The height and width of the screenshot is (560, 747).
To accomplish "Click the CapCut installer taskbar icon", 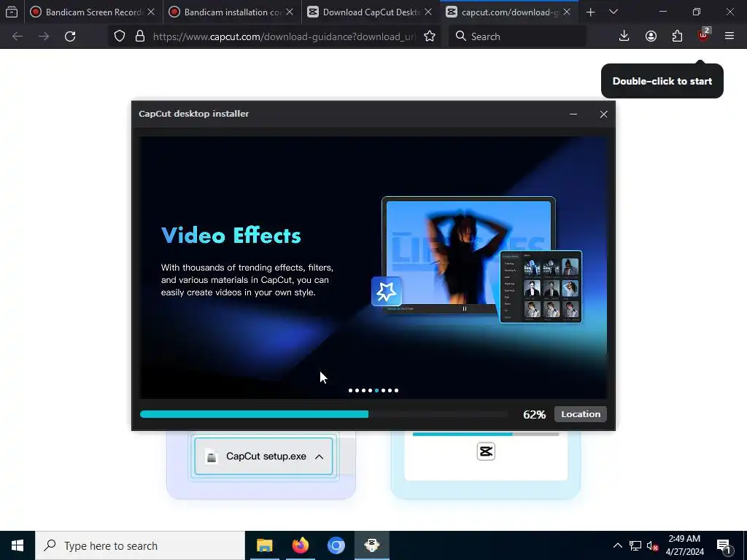I will 372,545.
